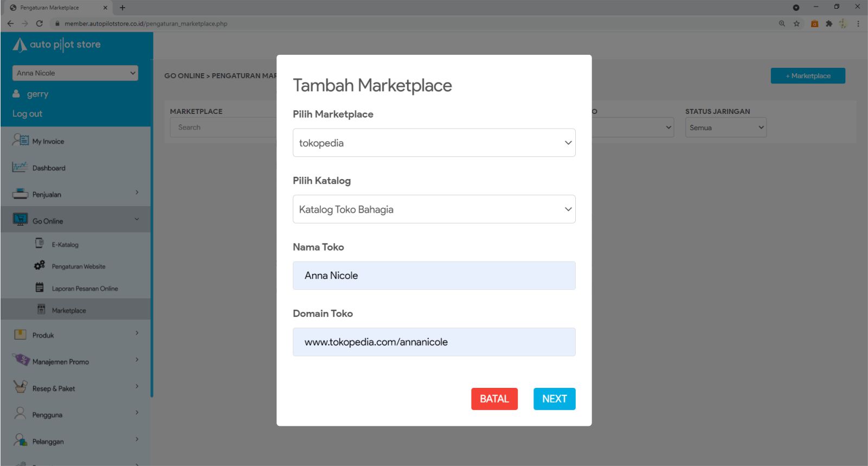Click the My Invoice sidebar icon

tap(20, 141)
